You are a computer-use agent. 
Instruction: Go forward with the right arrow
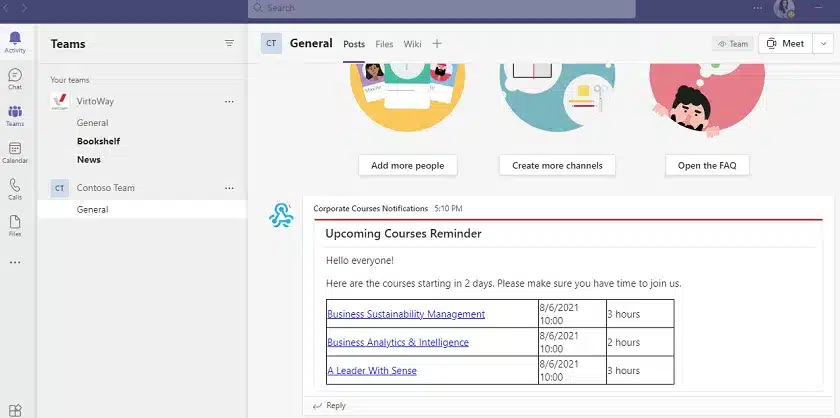[25, 8]
